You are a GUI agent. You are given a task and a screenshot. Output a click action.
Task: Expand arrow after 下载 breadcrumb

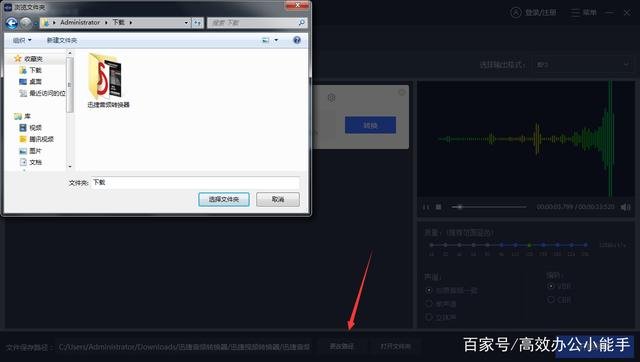click(x=131, y=23)
